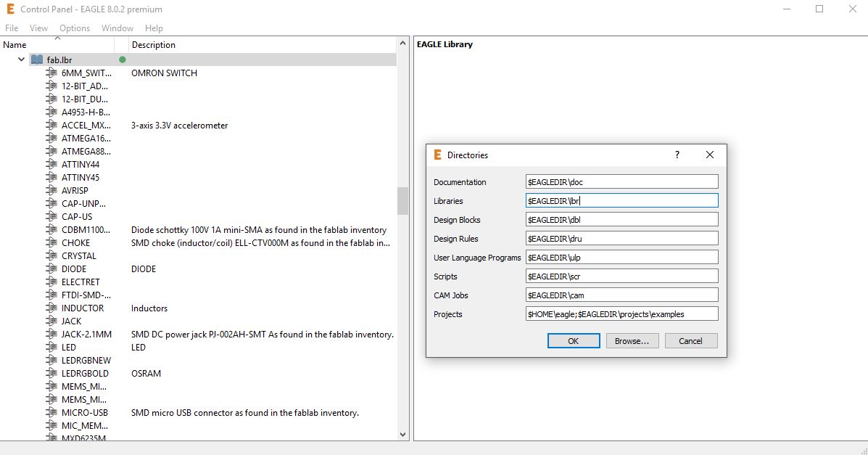Click the device icon beside CAP-US
868x455 pixels.
[51, 216]
